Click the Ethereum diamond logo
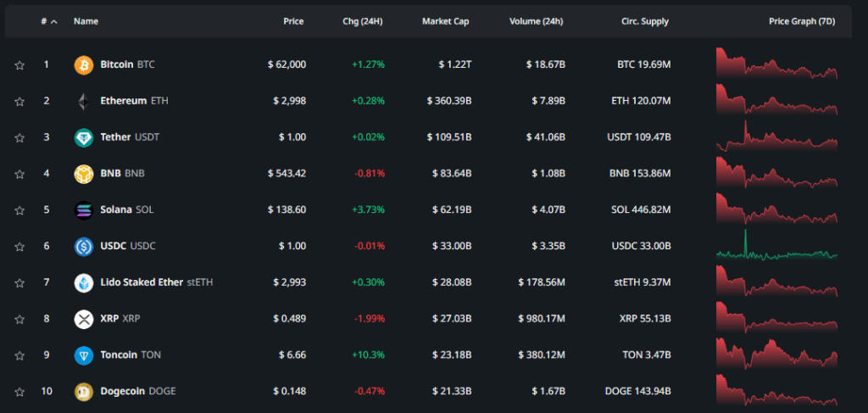The height and width of the screenshot is (413, 868). pyautogui.click(x=83, y=101)
